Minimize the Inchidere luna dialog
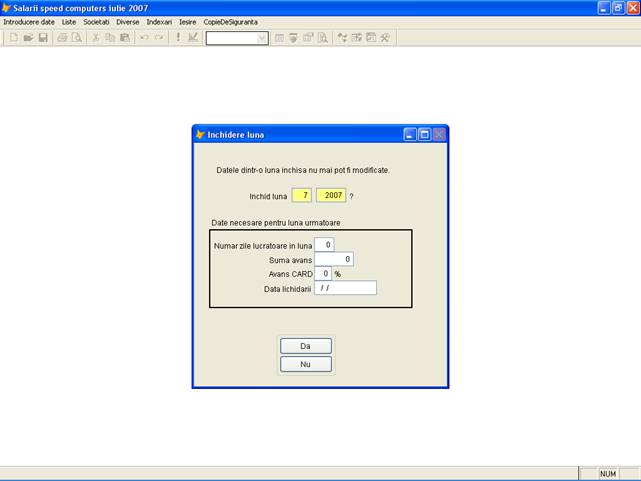Image resolution: width=641 pixels, height=481 pixels. pyautogui.click(x=410, y=134)
